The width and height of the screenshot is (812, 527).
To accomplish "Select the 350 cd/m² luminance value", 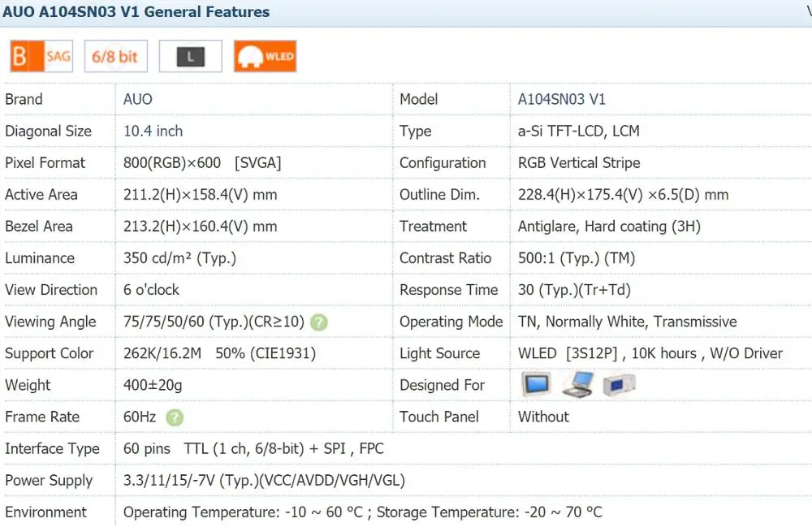I will [x=179, y=257].
